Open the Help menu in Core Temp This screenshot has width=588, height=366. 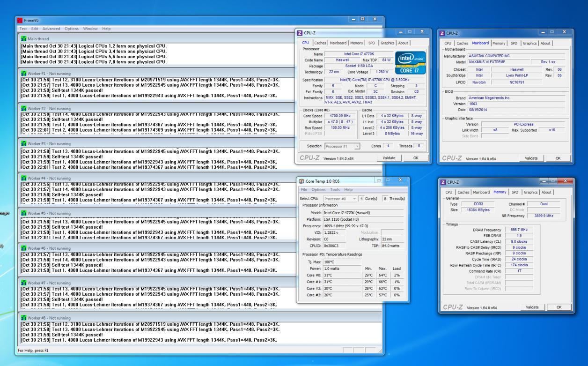(349, 189)
